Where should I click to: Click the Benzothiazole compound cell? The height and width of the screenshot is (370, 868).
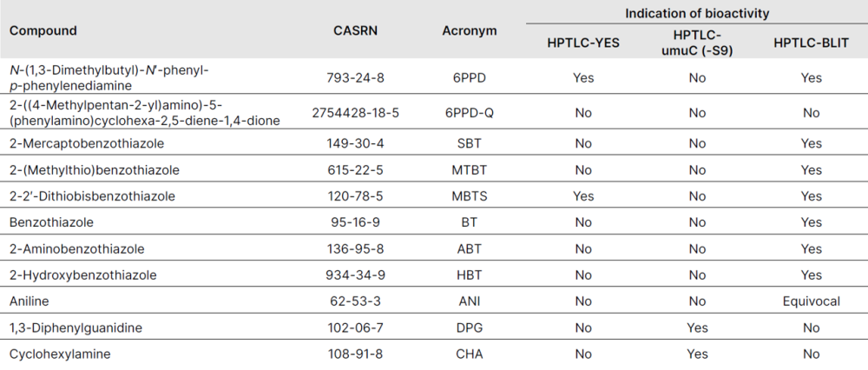[x=46, y=221]
